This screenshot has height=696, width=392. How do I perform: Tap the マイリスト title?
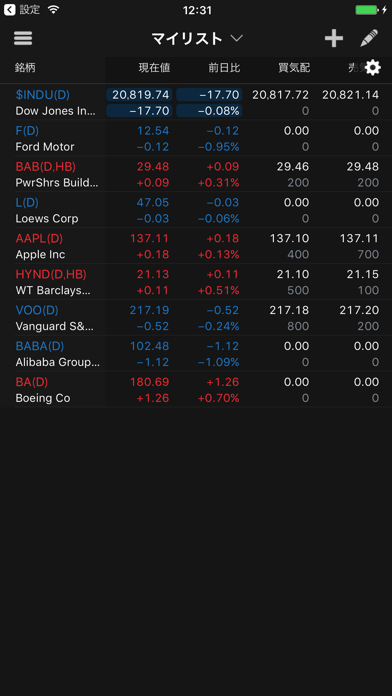(x=187, y=39)
